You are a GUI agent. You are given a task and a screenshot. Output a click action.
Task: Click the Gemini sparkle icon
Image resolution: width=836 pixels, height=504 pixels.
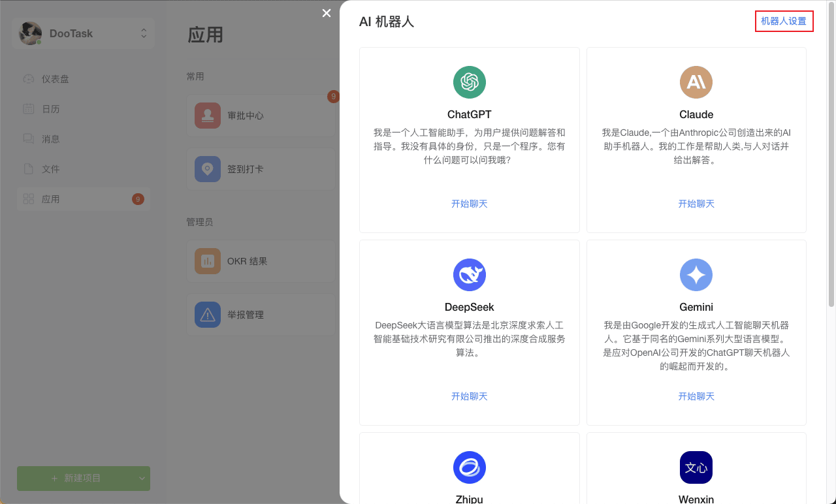pos(696,275)
